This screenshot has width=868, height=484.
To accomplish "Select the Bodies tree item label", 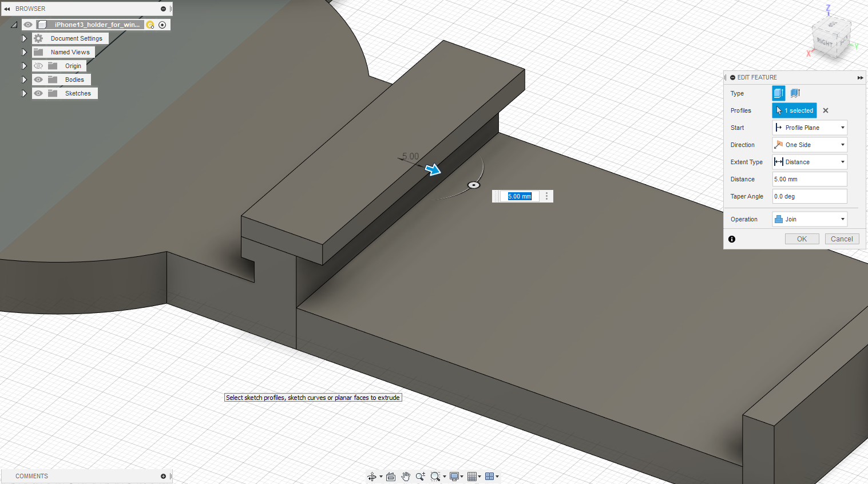I will point(74,80).
